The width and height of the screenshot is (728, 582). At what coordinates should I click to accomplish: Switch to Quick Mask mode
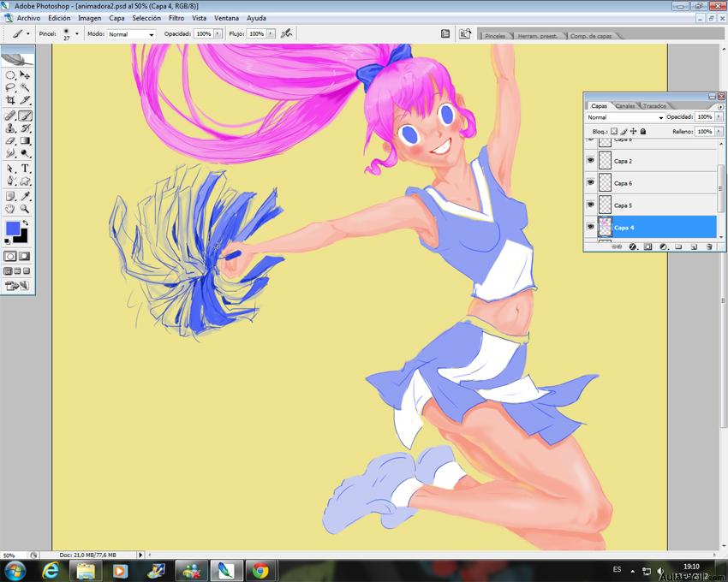point(24,256)
